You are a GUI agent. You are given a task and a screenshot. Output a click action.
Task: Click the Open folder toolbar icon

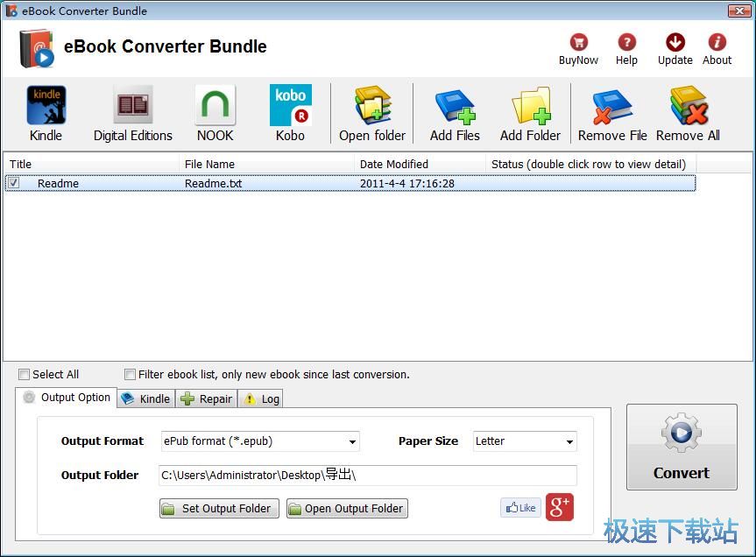point(372,105)
